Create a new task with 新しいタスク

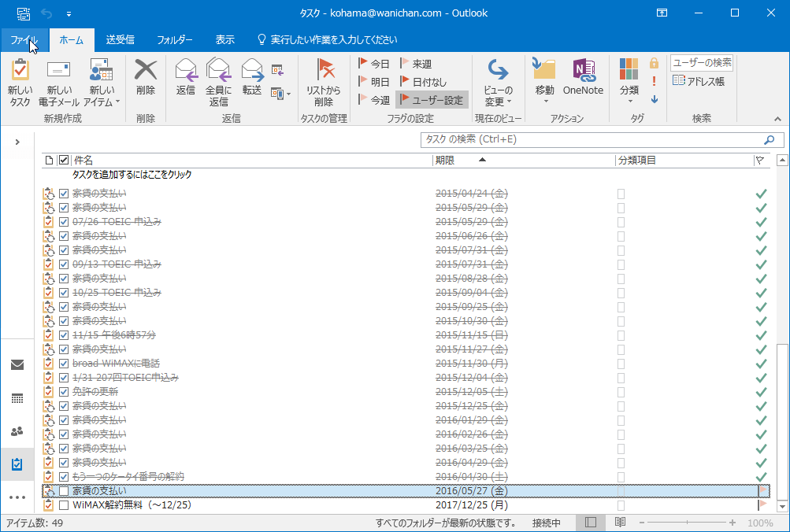20,83
